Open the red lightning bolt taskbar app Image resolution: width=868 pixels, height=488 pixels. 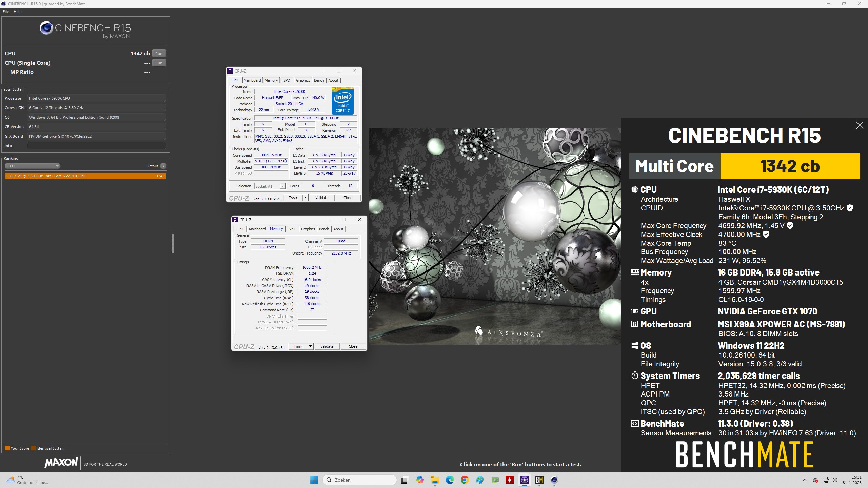tap(509, 480)
